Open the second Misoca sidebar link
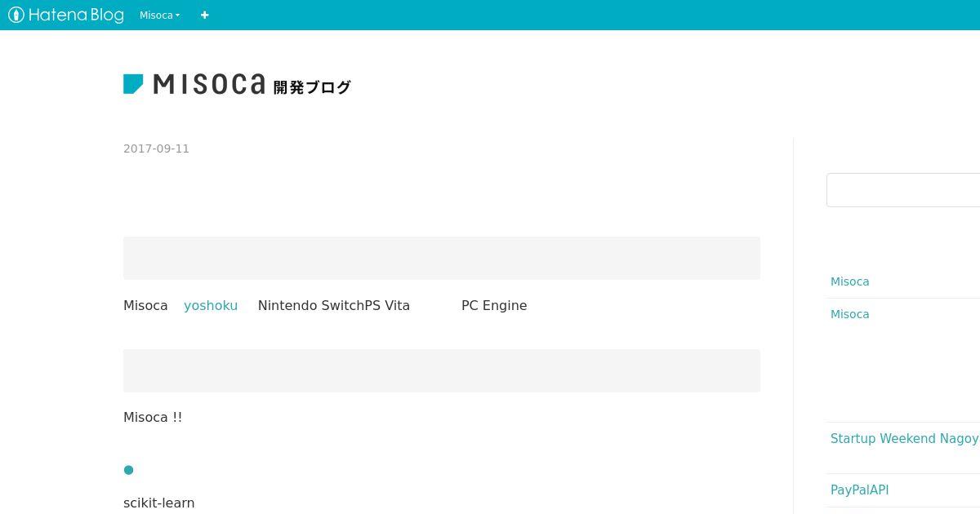This screenshot has width=980, height=514. (849, 314)
